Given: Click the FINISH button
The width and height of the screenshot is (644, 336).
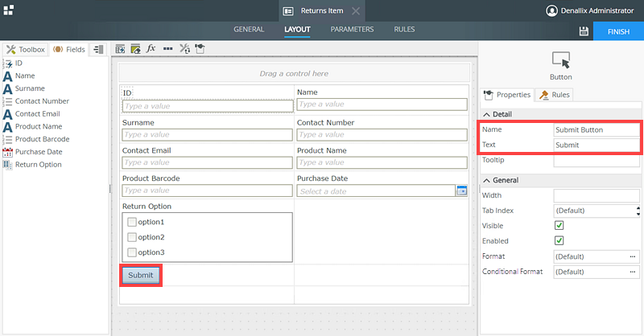Looking at the screenshot, I should [618, 31].
